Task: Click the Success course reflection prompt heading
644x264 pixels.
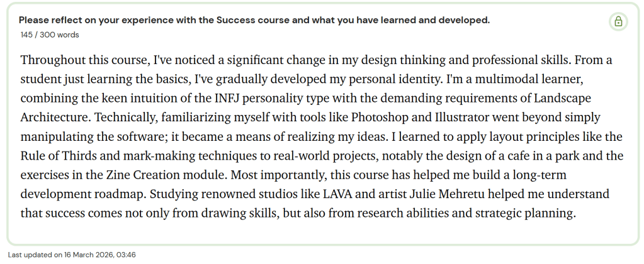Action: click(254, 20)
